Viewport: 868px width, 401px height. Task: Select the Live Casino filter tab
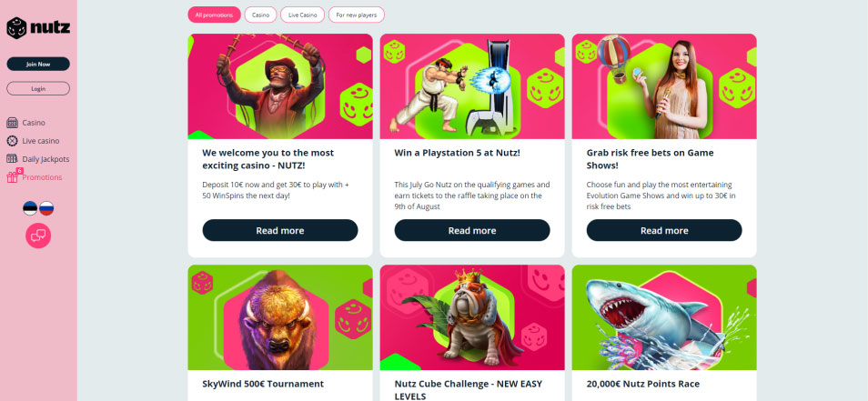[303, 15]
